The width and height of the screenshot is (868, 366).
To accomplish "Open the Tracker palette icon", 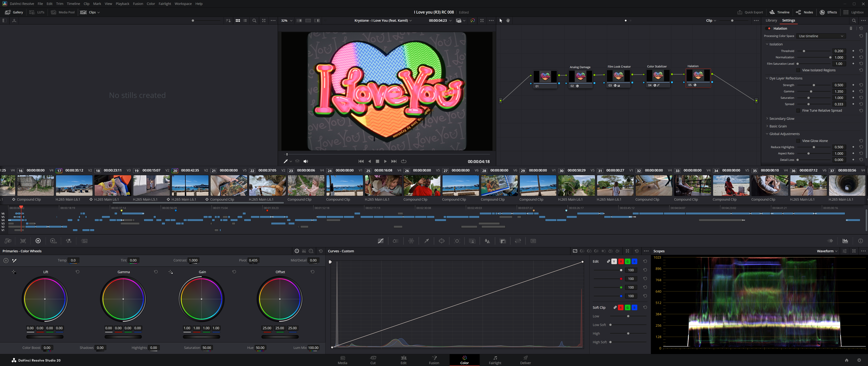I will click(457, 241).
